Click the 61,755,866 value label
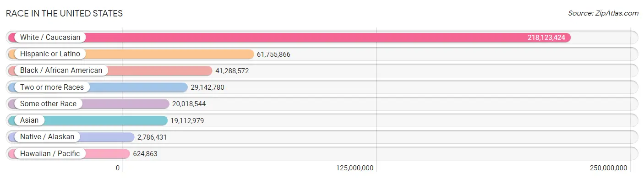 [x=273, y=54]
